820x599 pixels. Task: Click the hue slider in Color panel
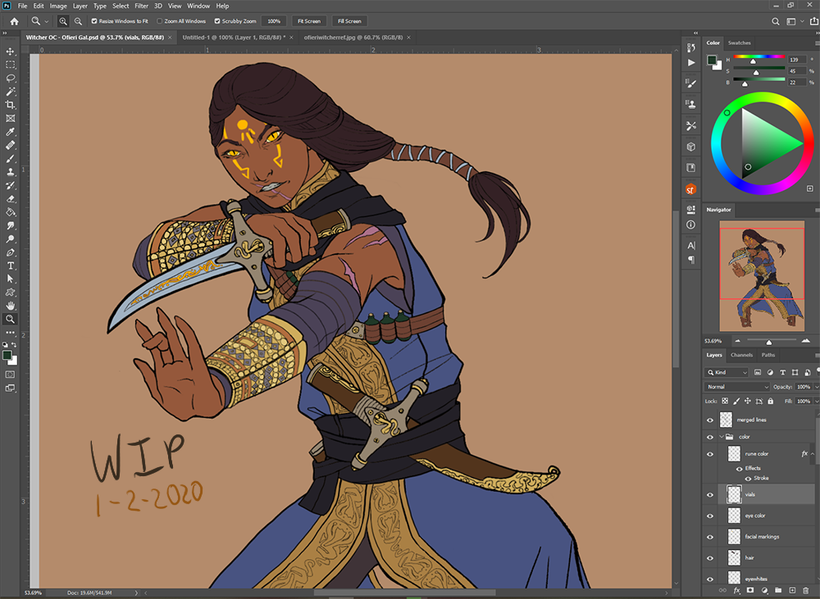pyautogui.click(x=759, y=57)
